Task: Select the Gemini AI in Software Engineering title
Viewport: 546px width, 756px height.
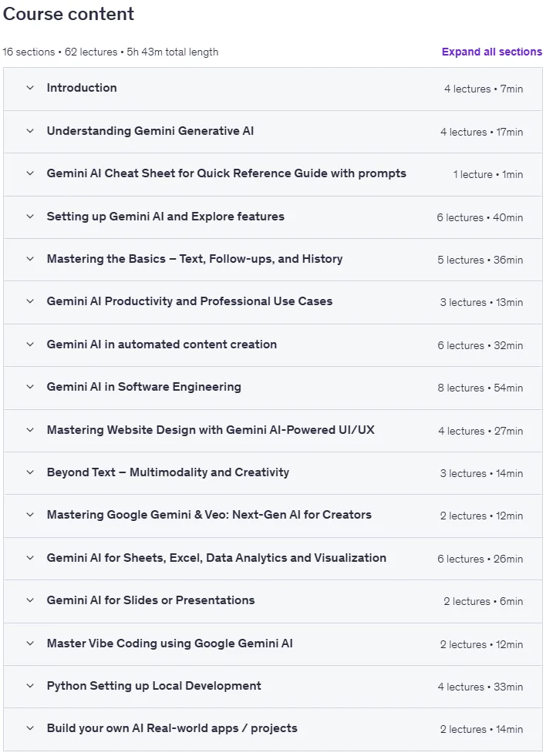Action: coord(143,387)
